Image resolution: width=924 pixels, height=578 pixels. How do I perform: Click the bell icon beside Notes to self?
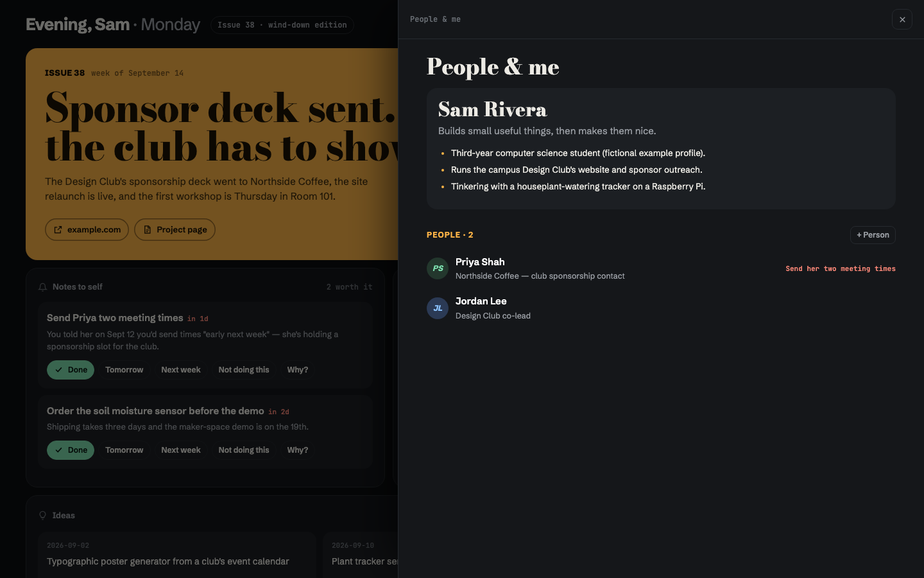point(42,287)
